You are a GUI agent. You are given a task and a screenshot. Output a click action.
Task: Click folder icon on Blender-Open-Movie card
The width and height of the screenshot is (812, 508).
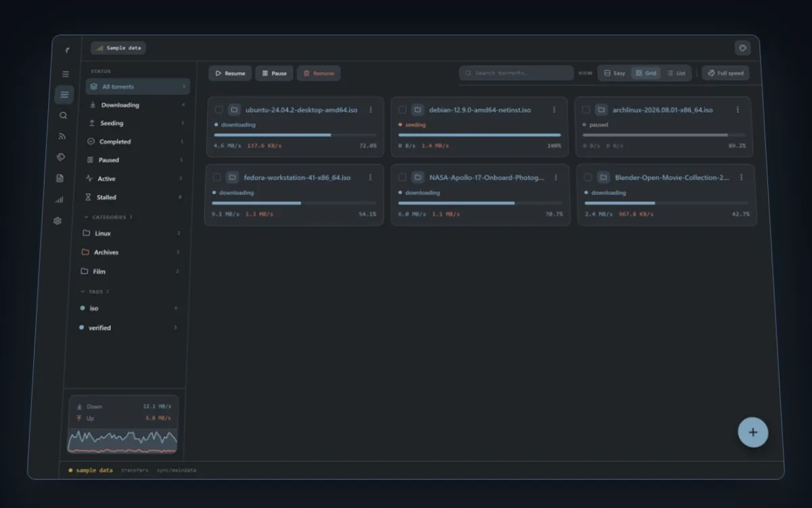pos(604,177)
